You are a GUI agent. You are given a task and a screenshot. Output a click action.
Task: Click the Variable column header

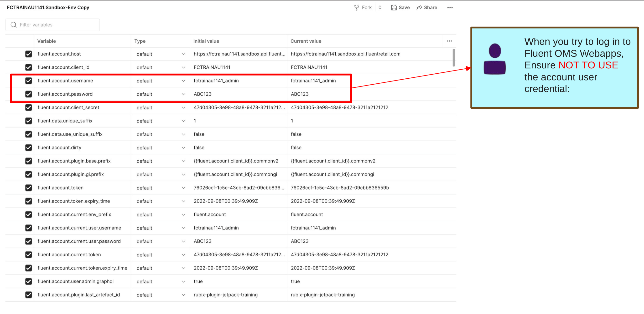(x=47, y=41)
